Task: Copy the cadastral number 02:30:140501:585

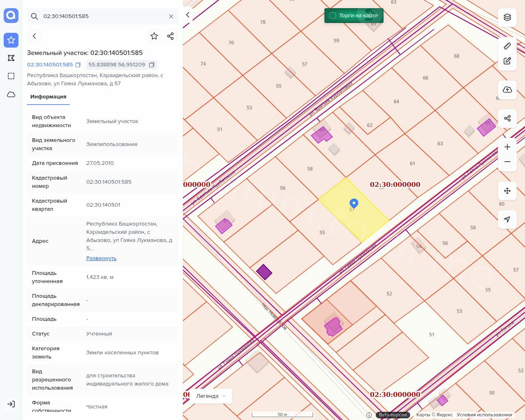Action: (x=78, y=65)
